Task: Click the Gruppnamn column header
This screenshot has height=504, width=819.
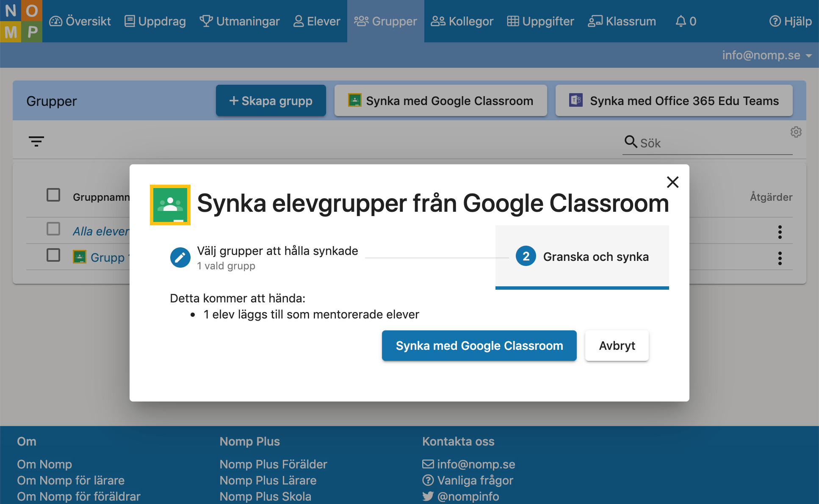Action: tap(101, 197)
